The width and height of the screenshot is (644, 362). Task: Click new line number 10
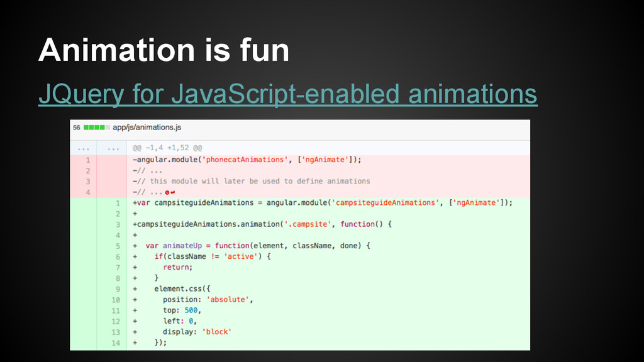click(116, 300)
